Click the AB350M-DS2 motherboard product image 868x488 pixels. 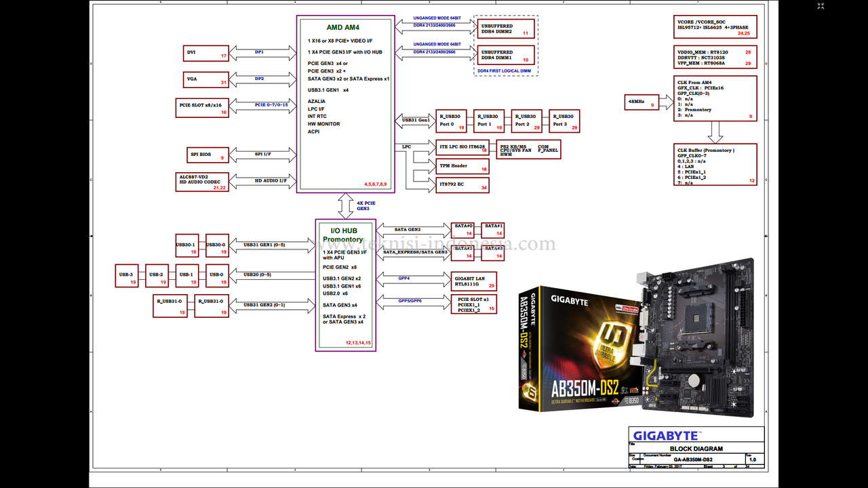point(636,338)
